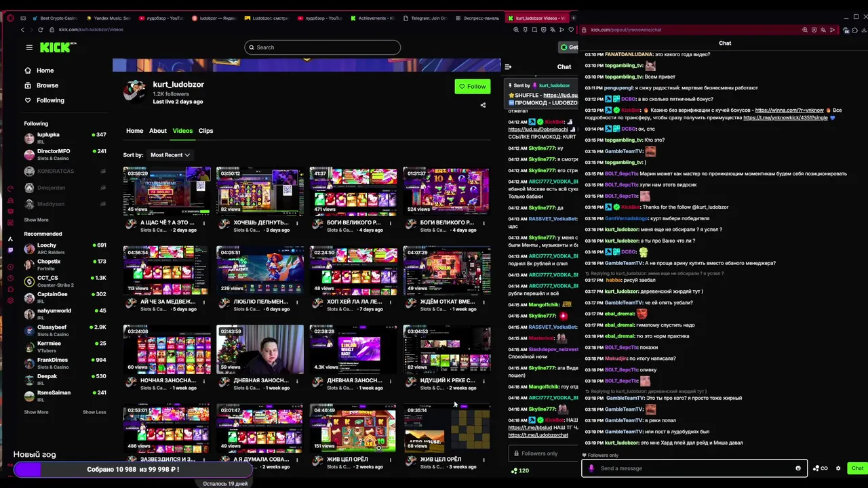Reload the page in the left window
Image resolution: width=868 pixels, height=488 pixels.
click(41, 30)
